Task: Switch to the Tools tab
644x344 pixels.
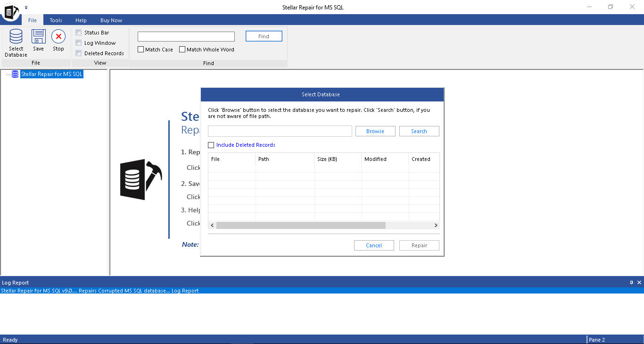Action: [x=56, y=20]
